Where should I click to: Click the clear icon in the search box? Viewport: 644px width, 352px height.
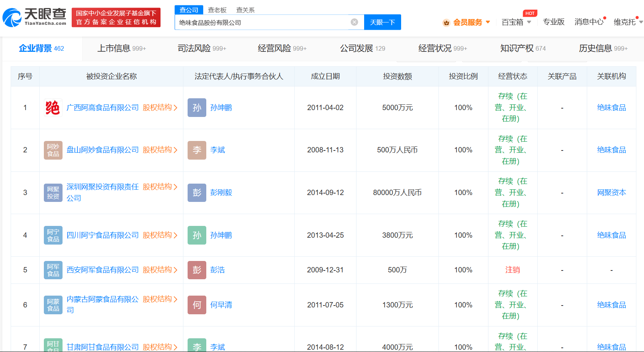(355, 22)
